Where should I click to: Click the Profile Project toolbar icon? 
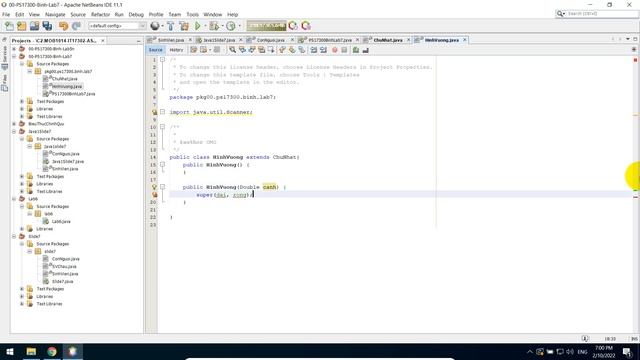pos(231,26)
